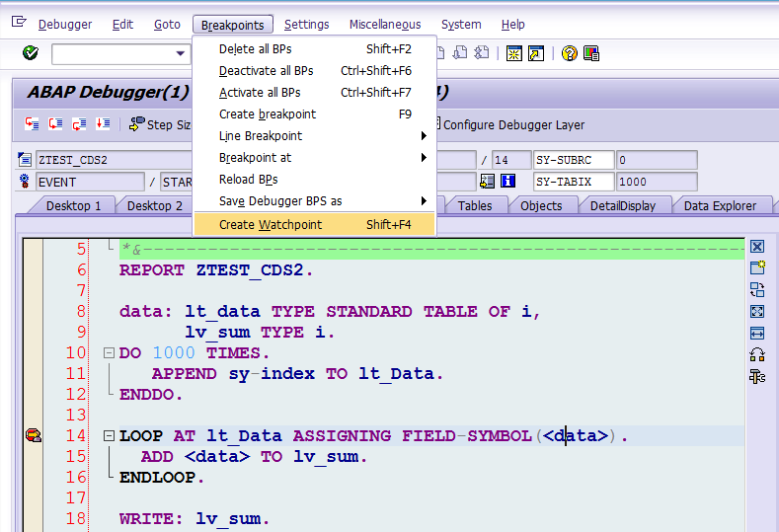This screenshot has width=779, height=532.
Task: Click the ZTEST_CDS2 program field
Action: tap(114, 160)
